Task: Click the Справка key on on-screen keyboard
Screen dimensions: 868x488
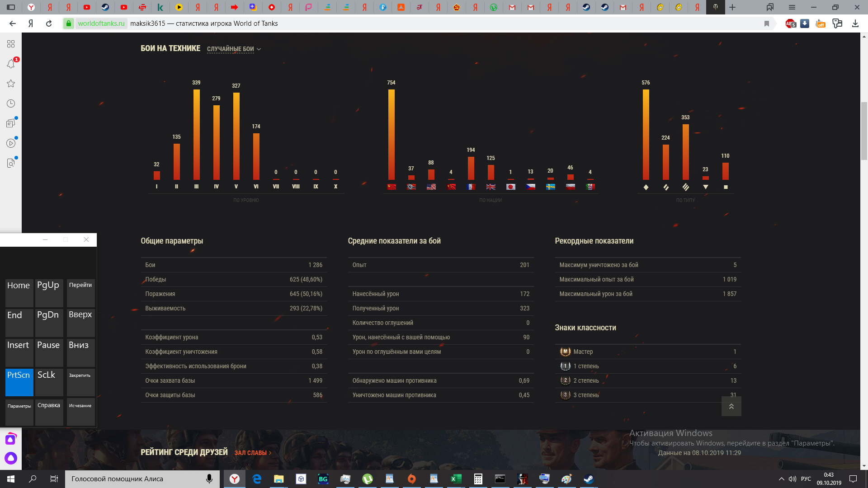Action: [49, 412]
